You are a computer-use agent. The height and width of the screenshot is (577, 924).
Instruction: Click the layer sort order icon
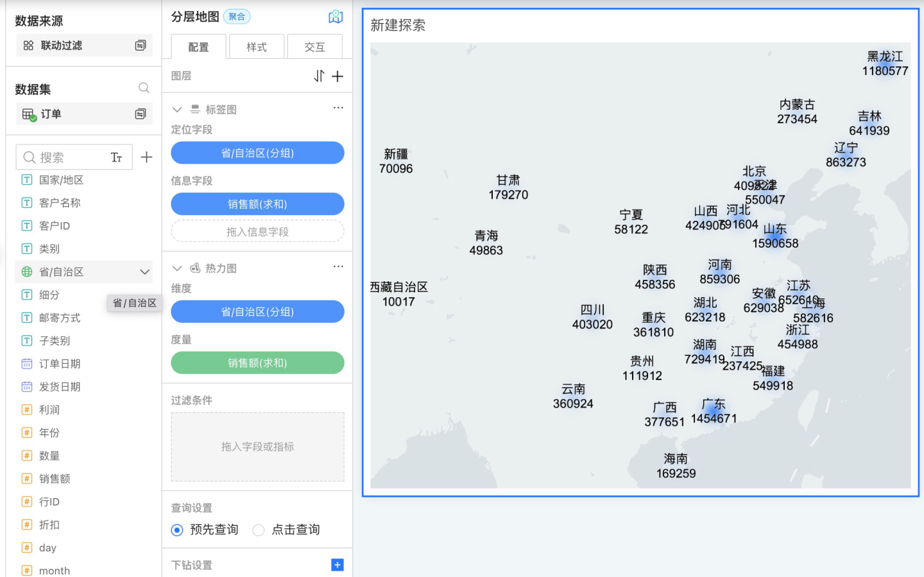319,76
